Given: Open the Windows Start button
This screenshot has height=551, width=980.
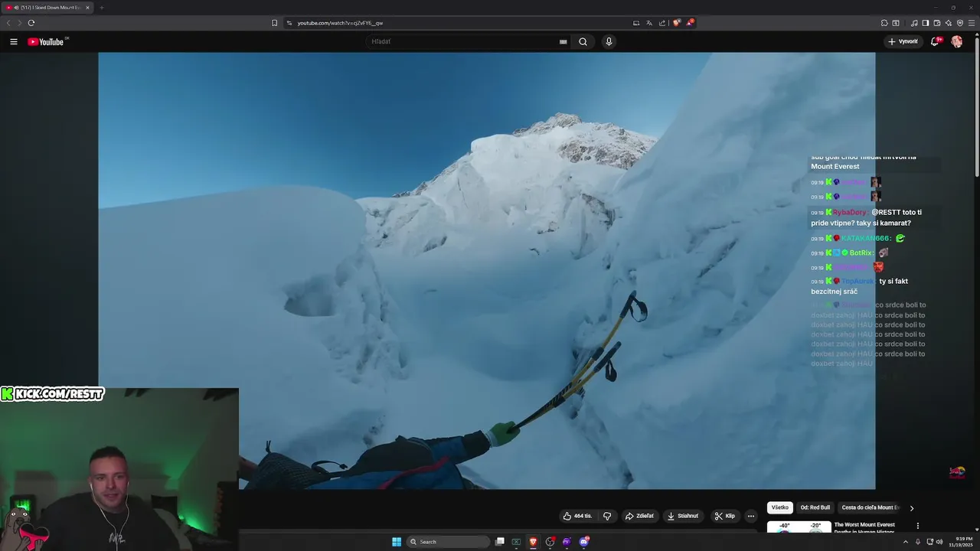Looking at the screenshot, I should pos(397,542).
